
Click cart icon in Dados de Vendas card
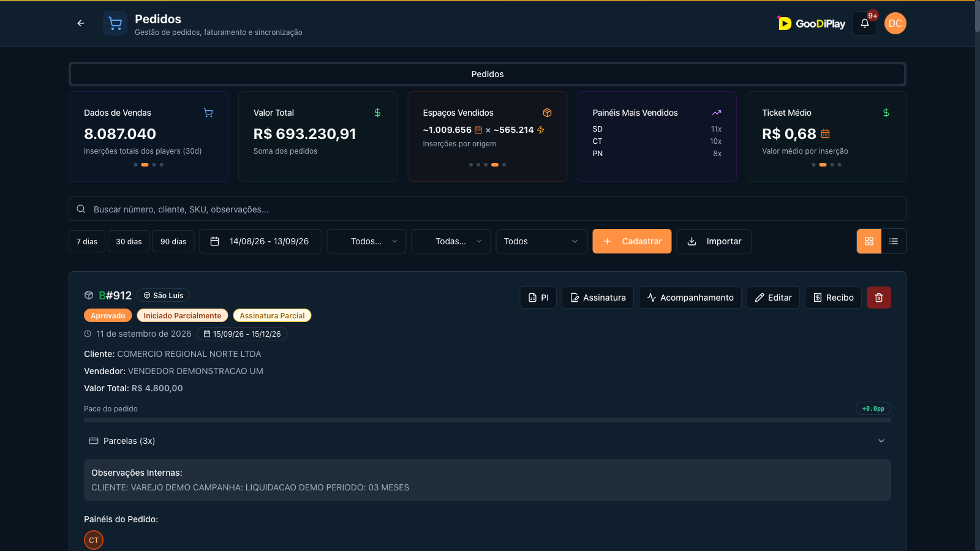tap(208, 113)
